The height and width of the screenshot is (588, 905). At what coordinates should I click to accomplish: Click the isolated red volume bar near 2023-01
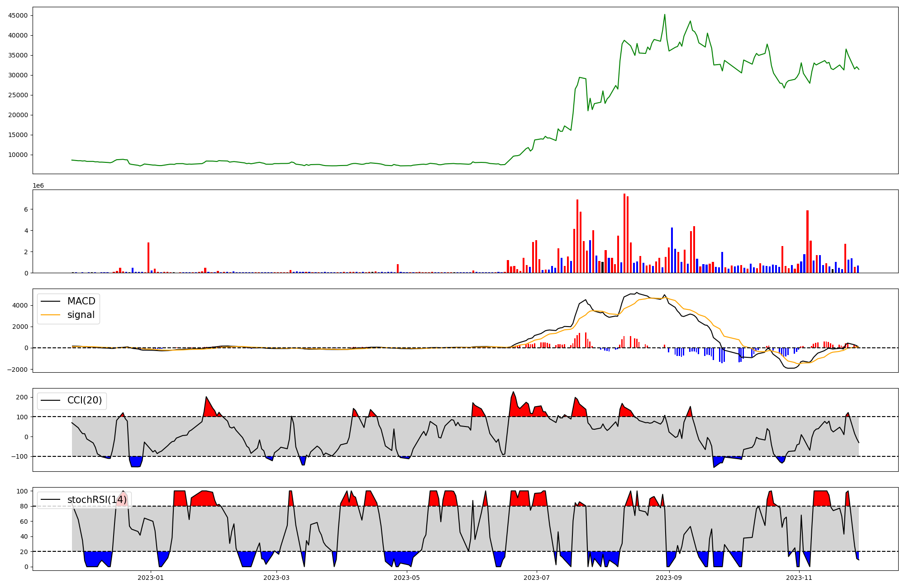(148, 258)
